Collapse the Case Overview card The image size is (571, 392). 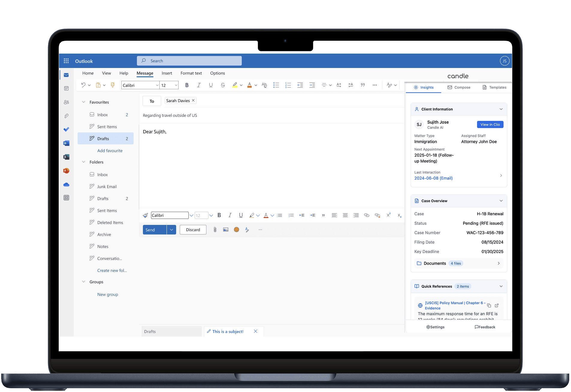501,201
